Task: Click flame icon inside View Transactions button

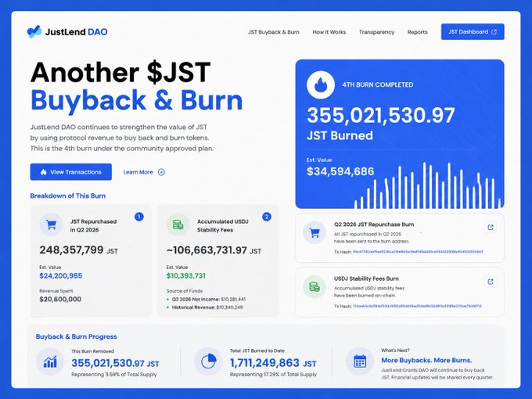Action: pyautogui.click(x=44, y=172)
